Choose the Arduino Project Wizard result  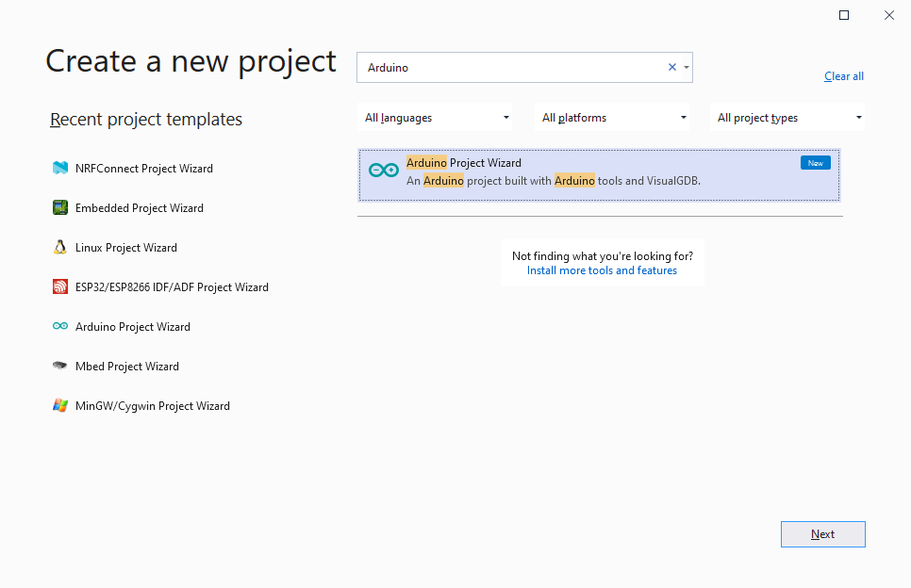pos(599,174)
